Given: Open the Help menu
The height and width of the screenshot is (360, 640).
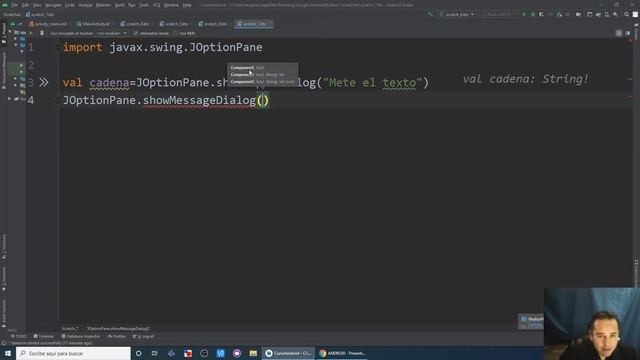Looking at the screenshot, I should coord(187,5).
